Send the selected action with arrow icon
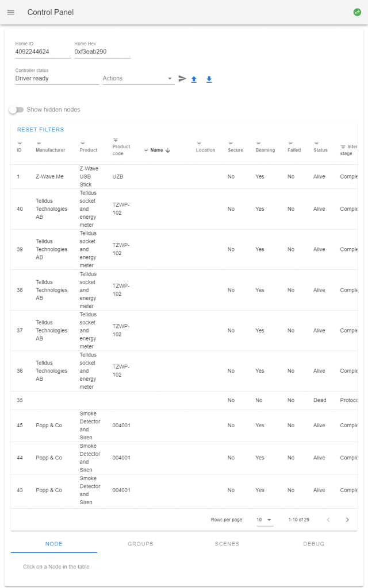Screen dimensions: 368x588 coord(182,79)
